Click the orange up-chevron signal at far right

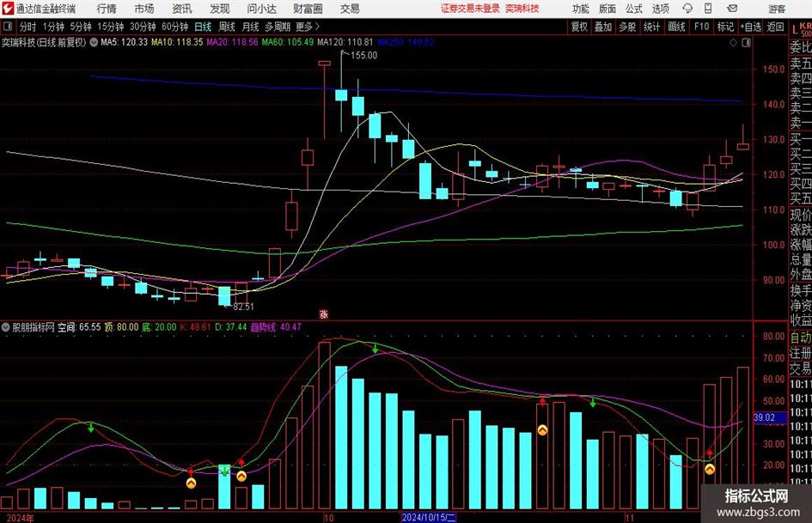coord(710,469)
